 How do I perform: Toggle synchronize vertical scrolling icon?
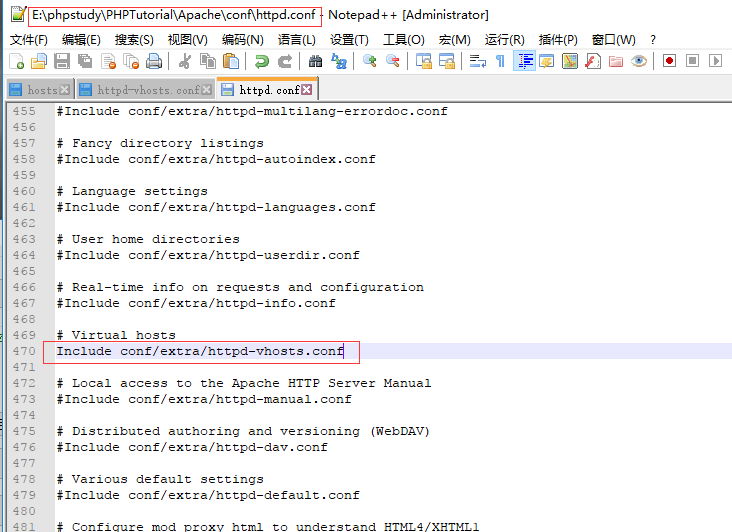424,61
